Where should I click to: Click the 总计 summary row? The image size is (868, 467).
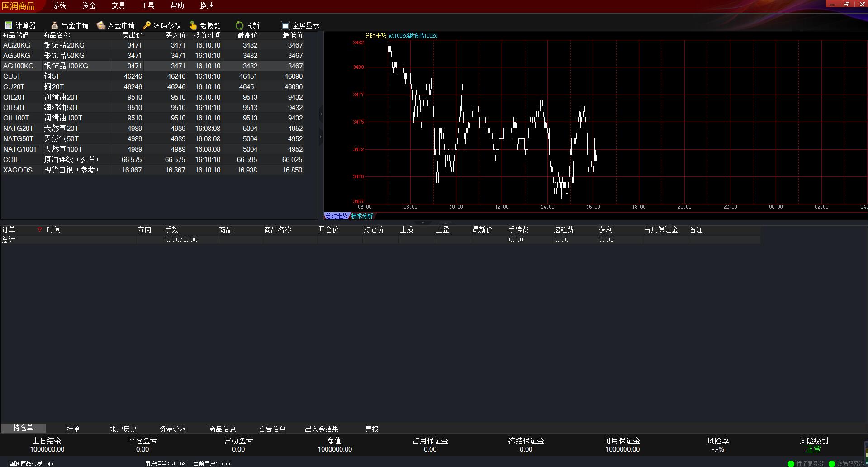click(380, 240)
